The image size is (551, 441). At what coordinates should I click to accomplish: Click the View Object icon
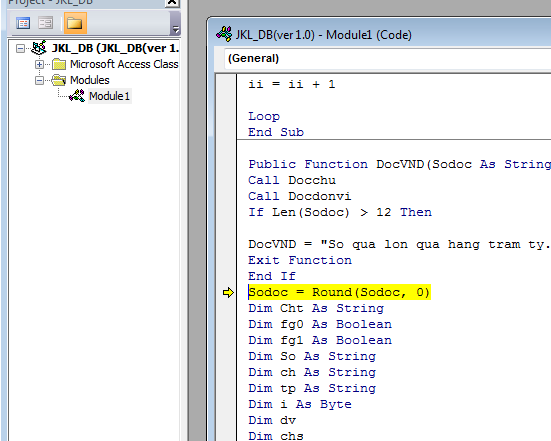pos(46,23)
